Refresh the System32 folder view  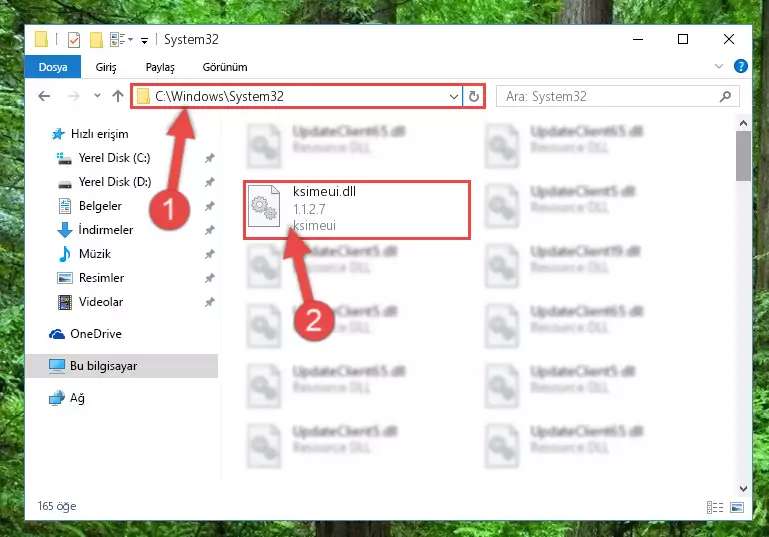pos(473,97)
